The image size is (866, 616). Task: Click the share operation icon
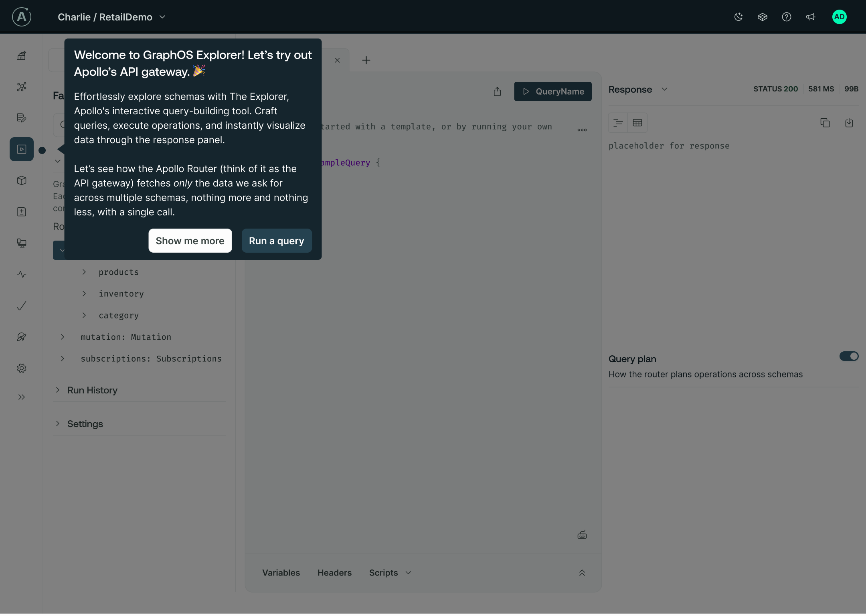pyautogui.click(x=497, y=91)
